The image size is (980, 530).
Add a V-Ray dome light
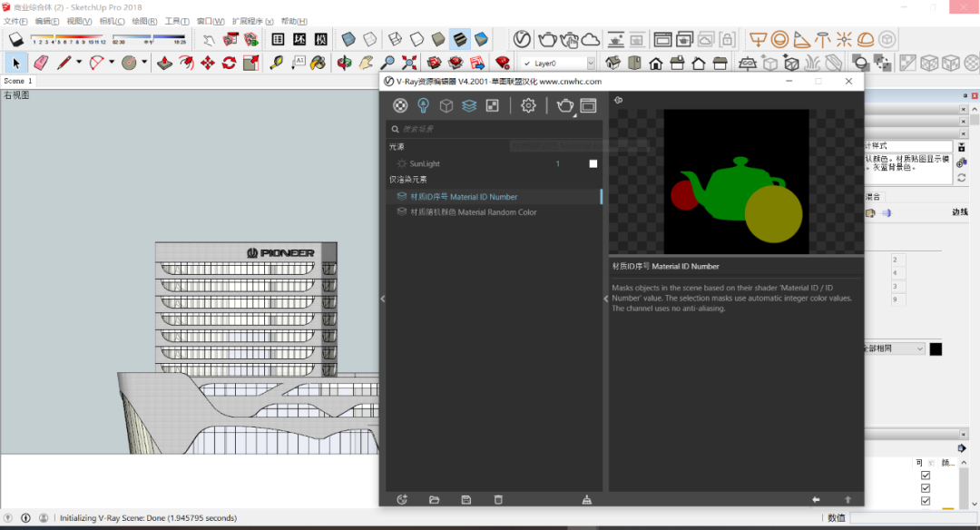(x=866, y=40)
